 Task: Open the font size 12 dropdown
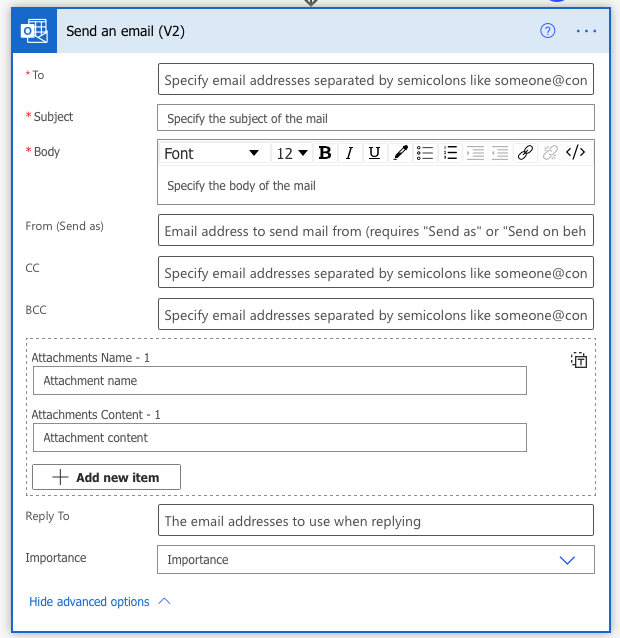[x=292, y=153]
